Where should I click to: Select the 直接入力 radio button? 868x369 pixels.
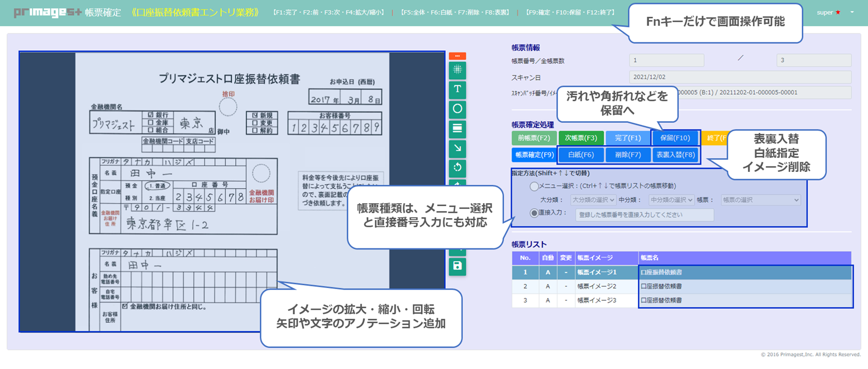535,213
